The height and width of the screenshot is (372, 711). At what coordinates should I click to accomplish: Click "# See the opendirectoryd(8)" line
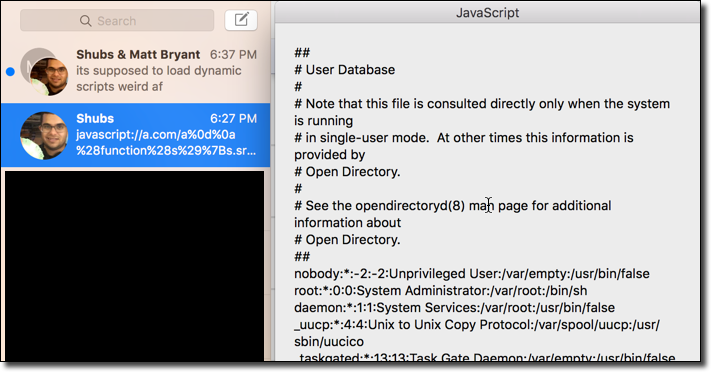[453, 206]
